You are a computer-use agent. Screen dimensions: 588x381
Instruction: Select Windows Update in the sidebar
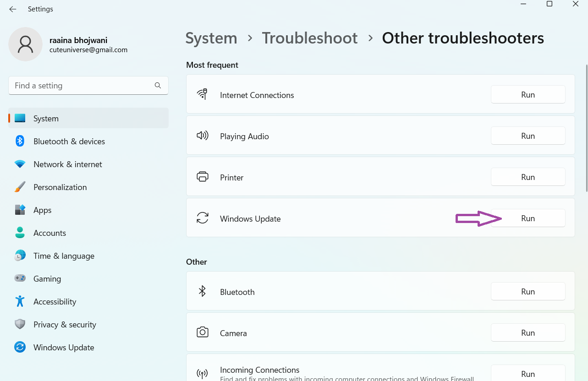point(63,348)
